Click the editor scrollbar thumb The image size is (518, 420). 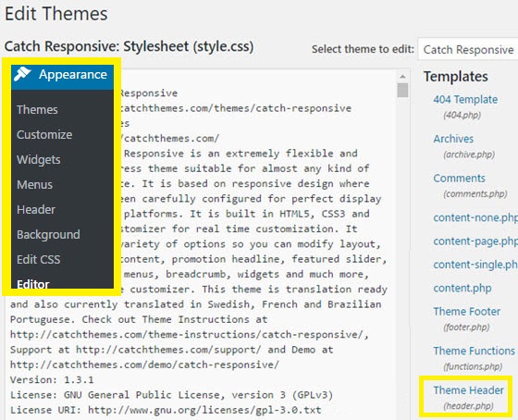tap(402, 91)
